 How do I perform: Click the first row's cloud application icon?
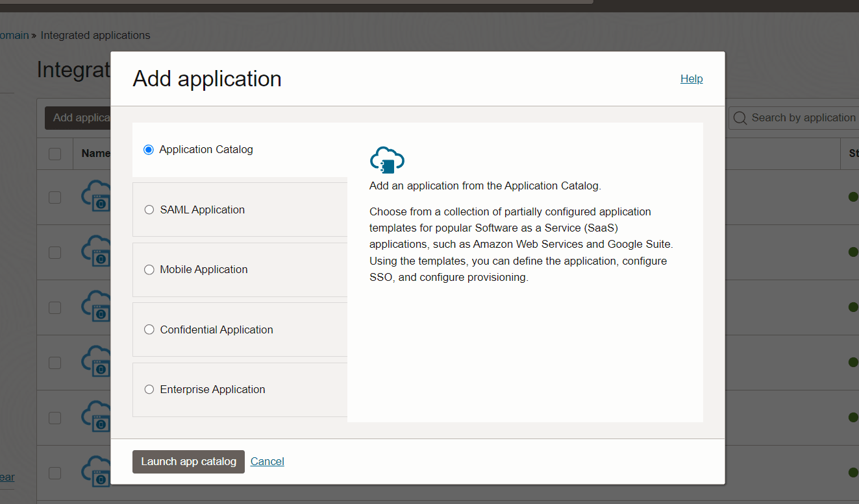(97, 197)
